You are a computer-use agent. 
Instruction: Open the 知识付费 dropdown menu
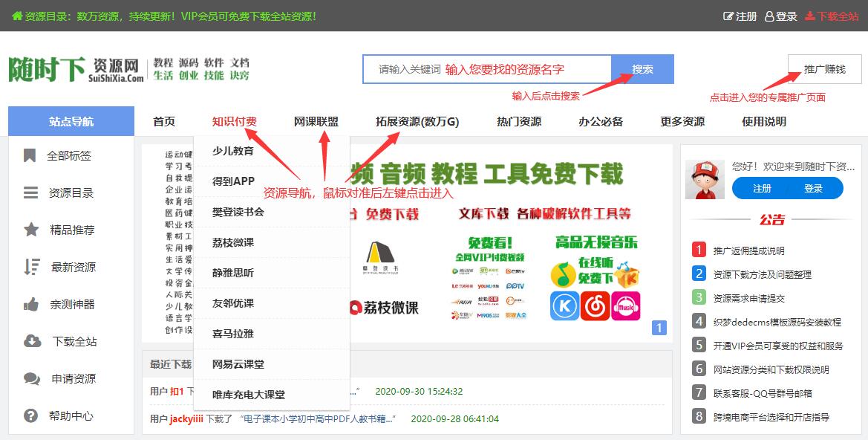237,121
